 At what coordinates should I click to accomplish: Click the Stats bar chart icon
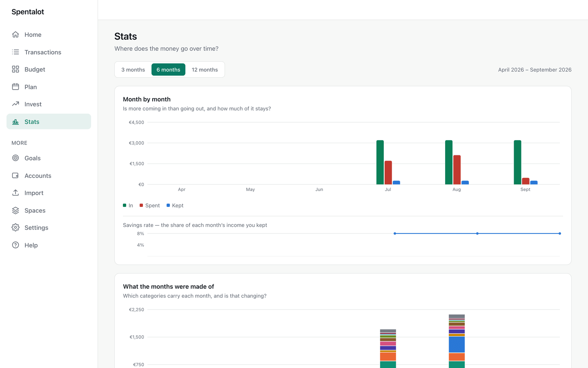(16, 121)
